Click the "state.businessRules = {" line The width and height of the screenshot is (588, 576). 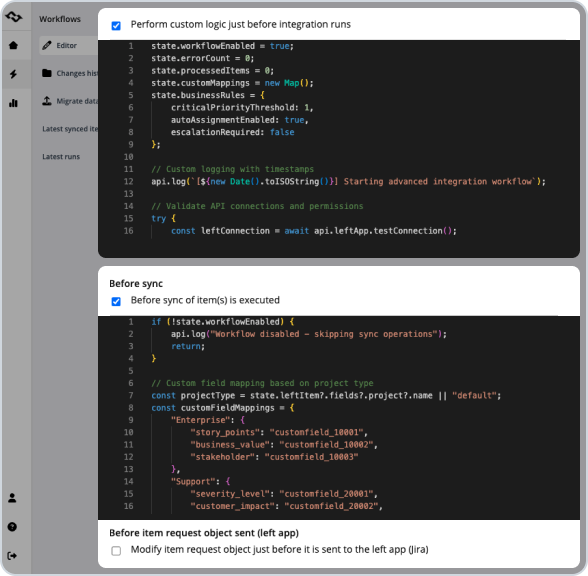[x=208, y=95]
